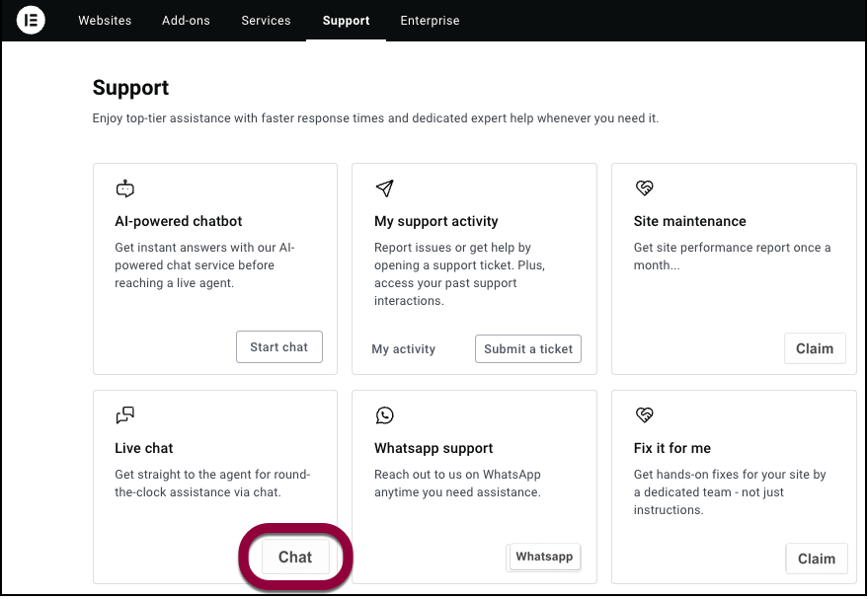Open the My activity link

point(403,349)
